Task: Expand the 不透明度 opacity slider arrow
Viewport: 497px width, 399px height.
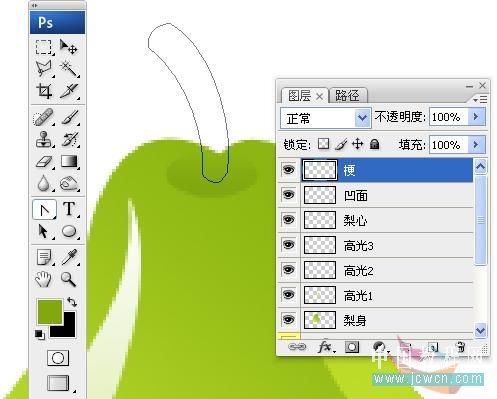Action: coord(476,117)
